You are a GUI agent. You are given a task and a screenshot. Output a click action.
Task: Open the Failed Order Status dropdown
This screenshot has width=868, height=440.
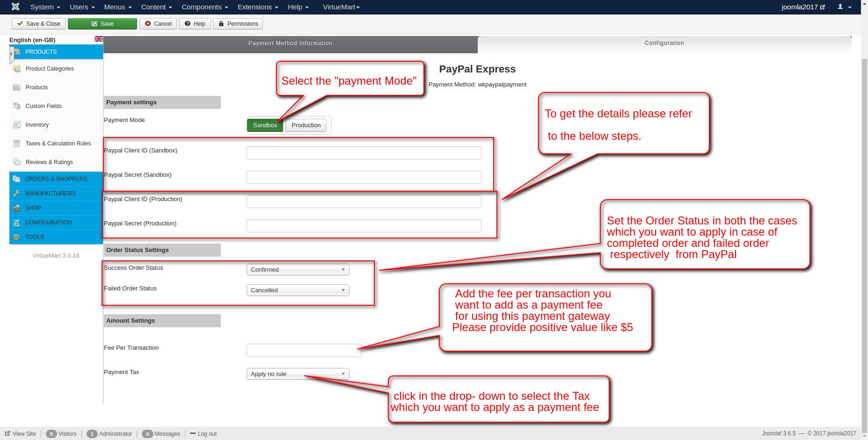[x=298, y=290]
